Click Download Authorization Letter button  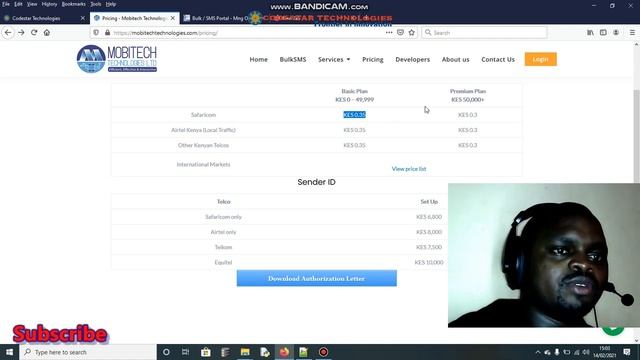(x=316, y=278)
